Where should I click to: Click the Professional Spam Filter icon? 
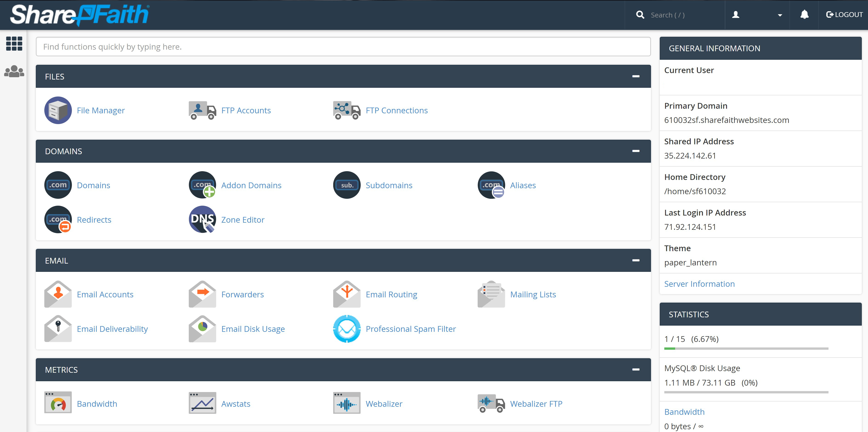click(x=347, y=329)
